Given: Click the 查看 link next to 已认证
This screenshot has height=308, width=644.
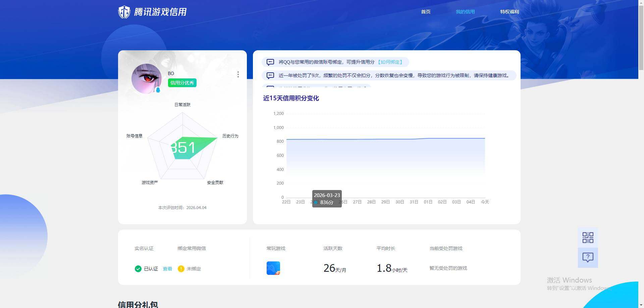Looking at the screenshot, I should (x=167, y=268).
